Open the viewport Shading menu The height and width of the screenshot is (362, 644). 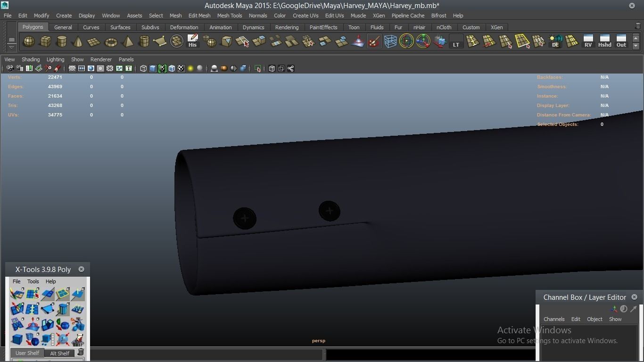pos(31,59)
